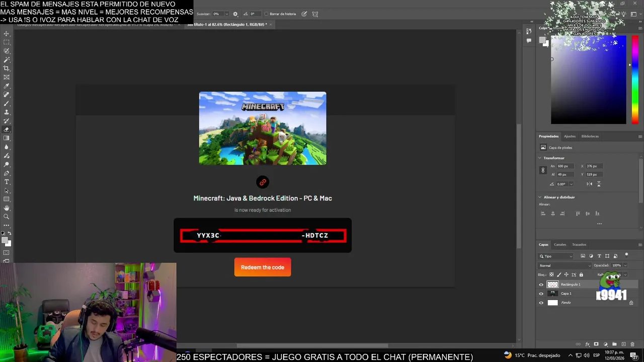
Task: Select the Brush tool
Action: (x=7, y=104)
